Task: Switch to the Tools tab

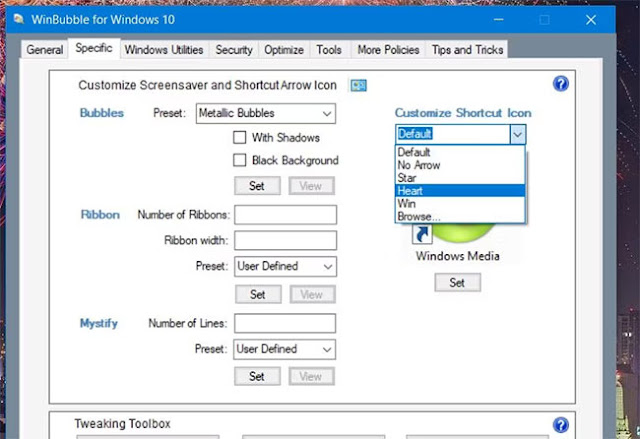Action: pyautogui.click(x=329, y=50)
